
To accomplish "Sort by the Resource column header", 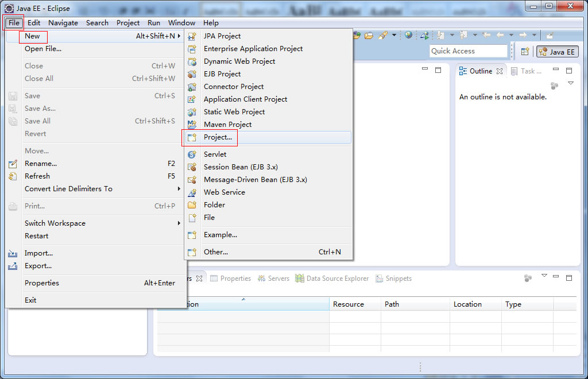I will [355, 304].
